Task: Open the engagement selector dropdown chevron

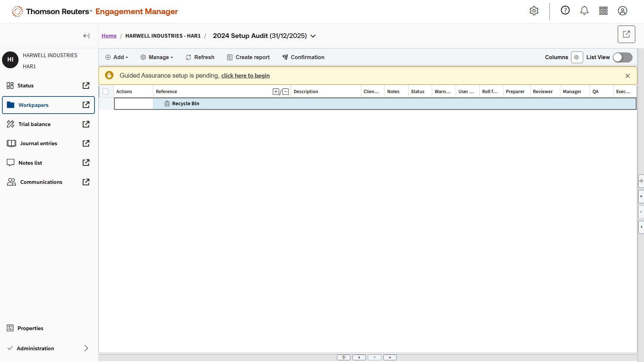Action: pyautogui.click(x=313, y=36)
